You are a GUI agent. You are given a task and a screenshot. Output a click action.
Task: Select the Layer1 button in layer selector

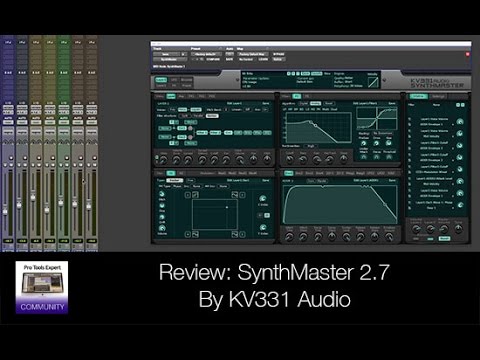[161, 80]
